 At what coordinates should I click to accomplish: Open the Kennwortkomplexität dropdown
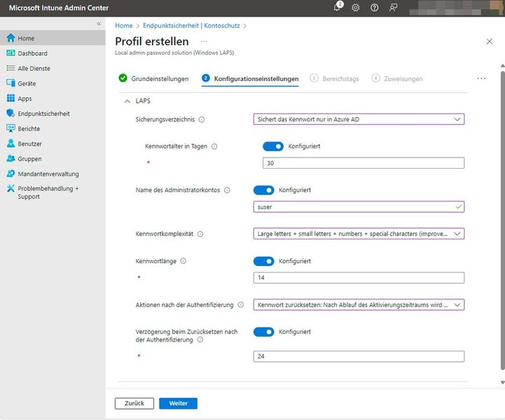tap(359, 234)
